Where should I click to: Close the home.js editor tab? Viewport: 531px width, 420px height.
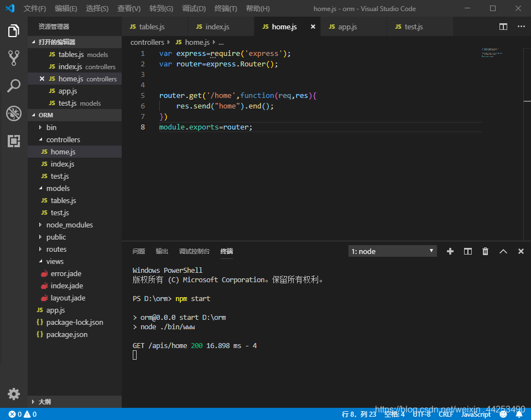click(x=313, y=27)
